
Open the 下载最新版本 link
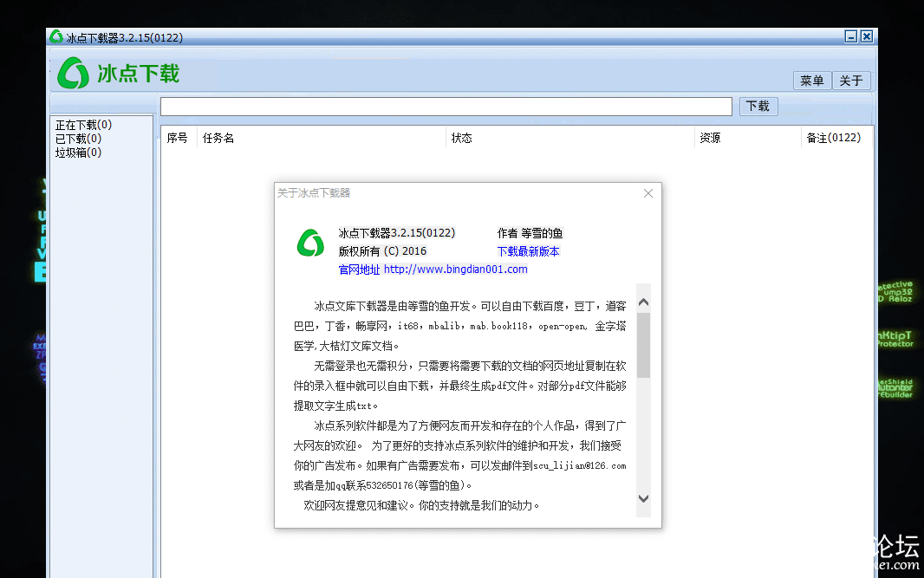[x=528, y=251]
